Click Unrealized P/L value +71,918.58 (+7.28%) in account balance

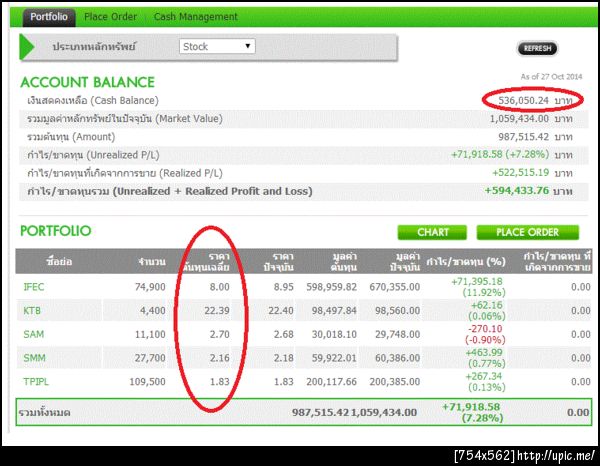tap(500, 155)
